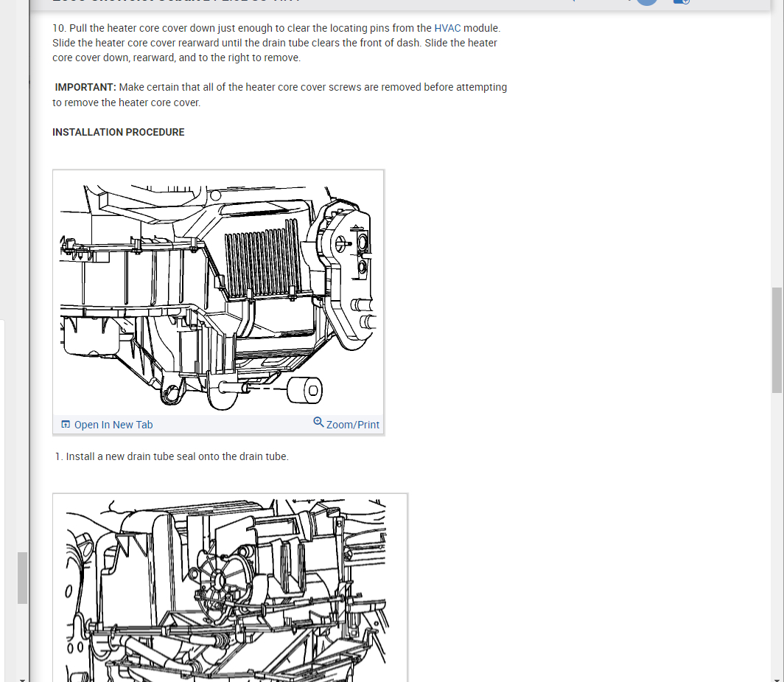Viewport: 784px width, 682px height.
Task: Click the Open In New Tab icon
Action: click(x=66, y=424)
